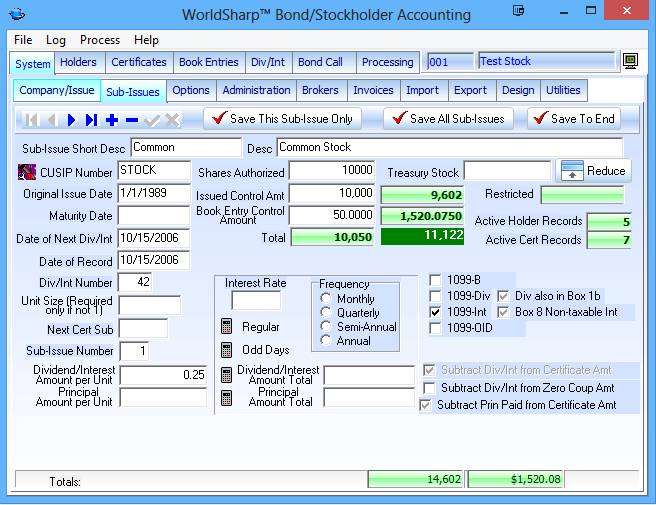Screen dimensions: 656x505
Task: Click the Reduce button
Action: [x=594, y=171]
